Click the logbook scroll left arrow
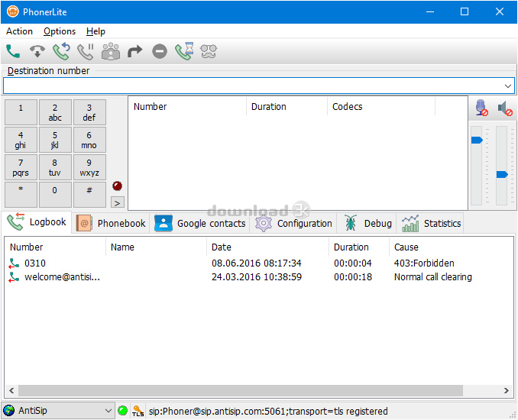The image size is (518, 420). click(x=11, y=391)
